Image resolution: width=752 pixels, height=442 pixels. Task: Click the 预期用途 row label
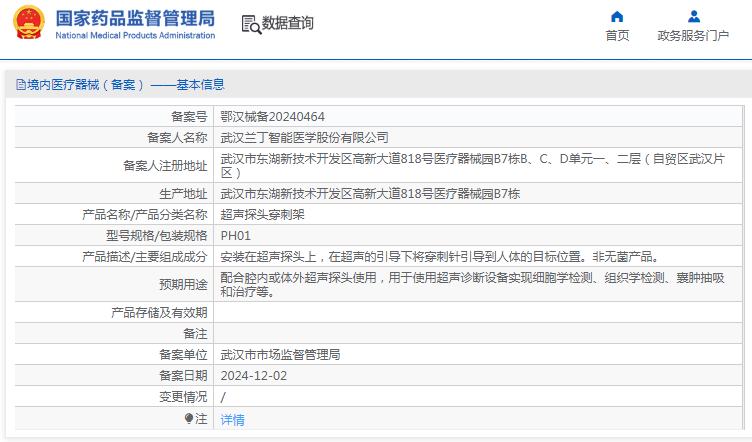[x=183, y=285]
